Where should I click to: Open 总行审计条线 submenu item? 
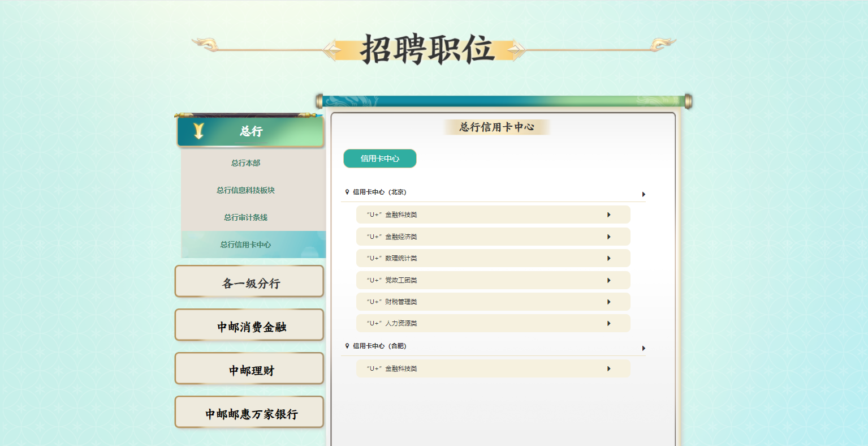coord(245,217)
